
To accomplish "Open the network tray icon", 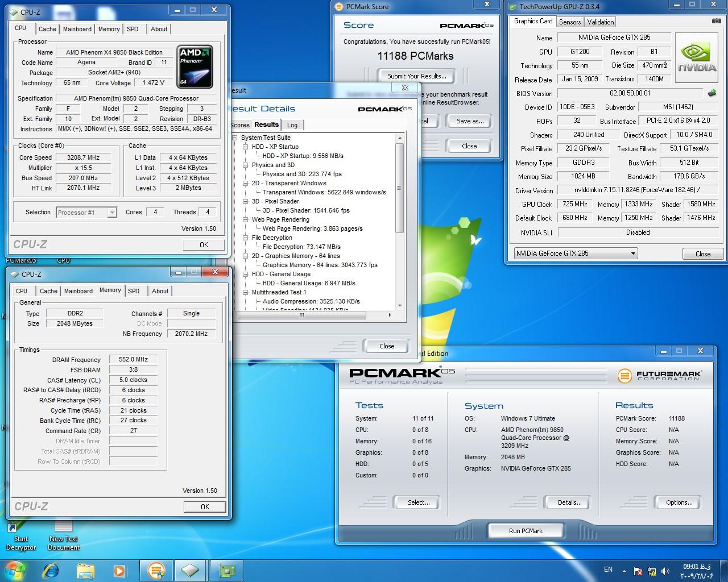I will [x=651, y=571].
